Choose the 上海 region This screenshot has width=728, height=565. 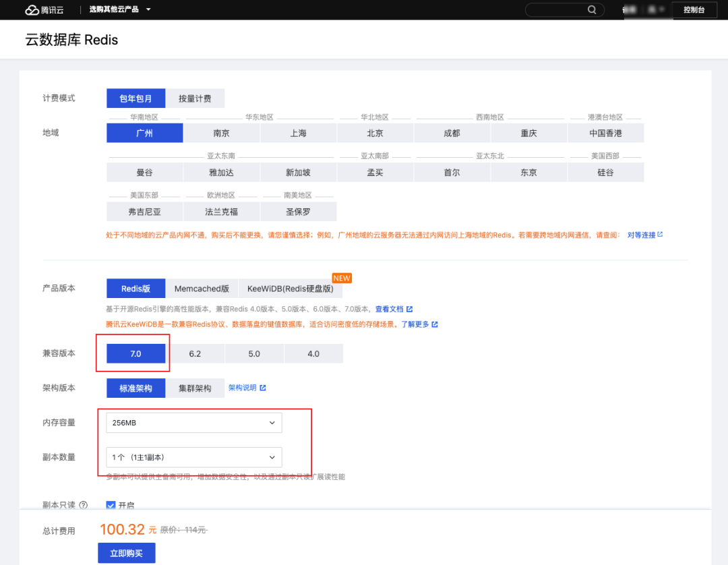298,133
